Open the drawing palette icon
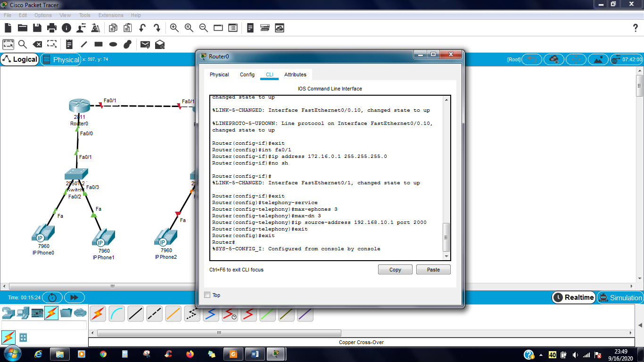Image resolution: width=644 pixels, height=362 pixels. [x=218, y=28]
